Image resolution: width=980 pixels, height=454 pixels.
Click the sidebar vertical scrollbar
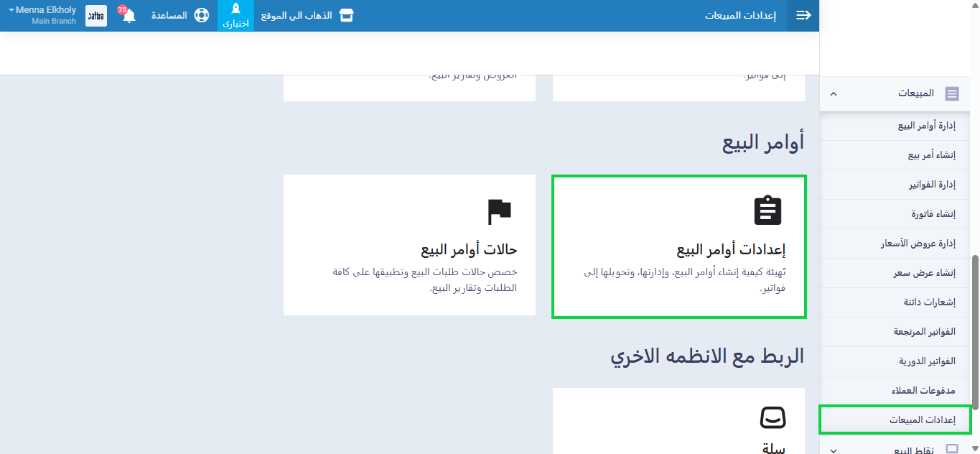coord(974,330)
